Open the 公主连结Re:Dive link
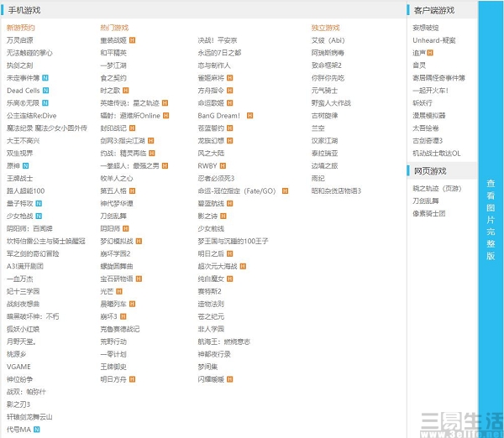 [32, 116]
